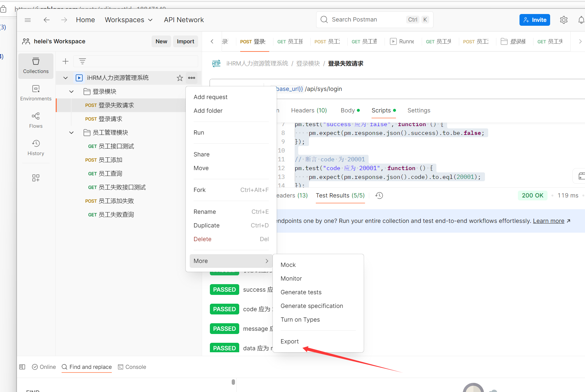Open the Environments sidebar panel
The image size is (585, 392).
tap(36, 93)
